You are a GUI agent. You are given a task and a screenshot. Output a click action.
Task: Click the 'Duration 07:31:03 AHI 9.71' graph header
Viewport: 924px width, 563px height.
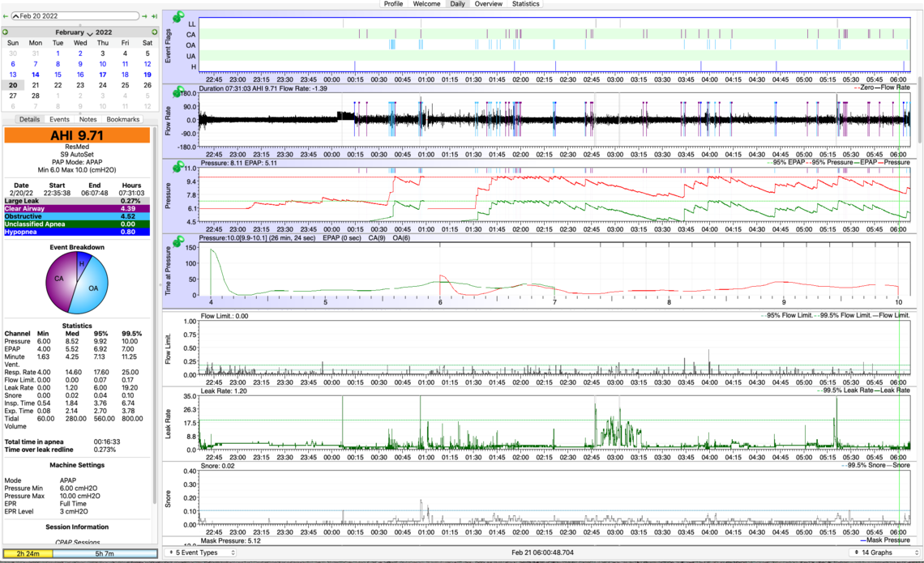click(263, 88)
